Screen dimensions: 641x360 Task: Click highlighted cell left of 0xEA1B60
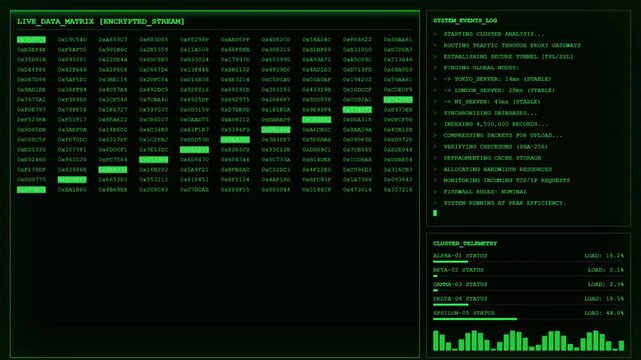coord(31,190)
